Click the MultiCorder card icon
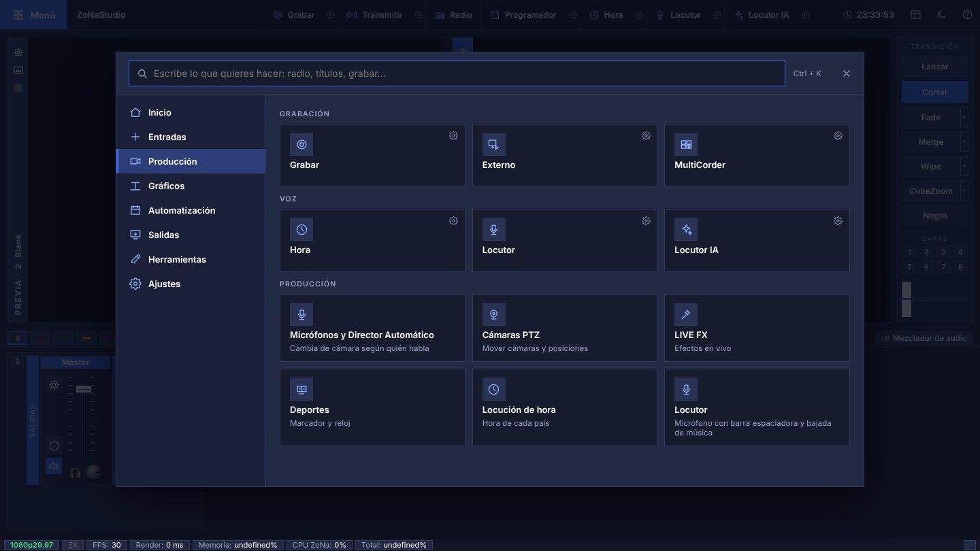This screenshot has height=551, width=980. pyautogui.click(x=686, y=144)
